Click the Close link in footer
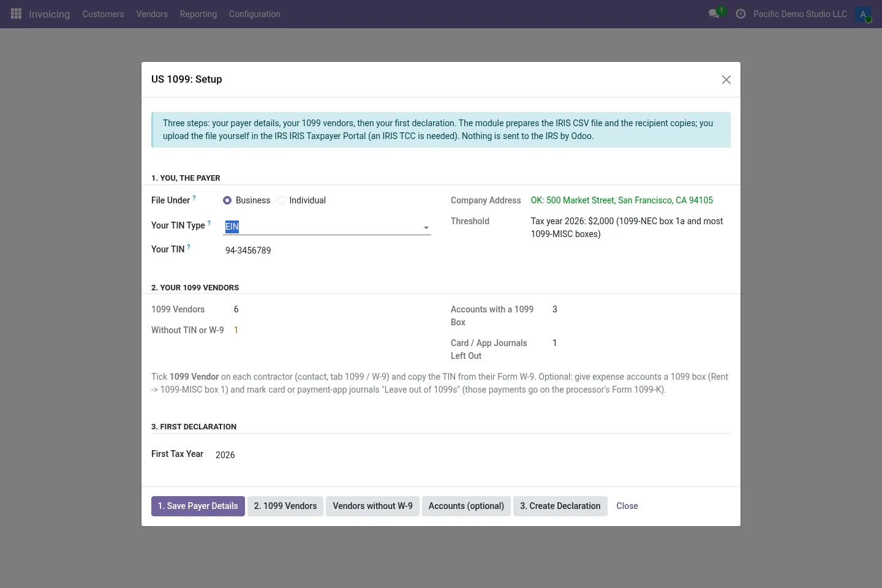Screen dimensions: 882x588 pos(627,506)
